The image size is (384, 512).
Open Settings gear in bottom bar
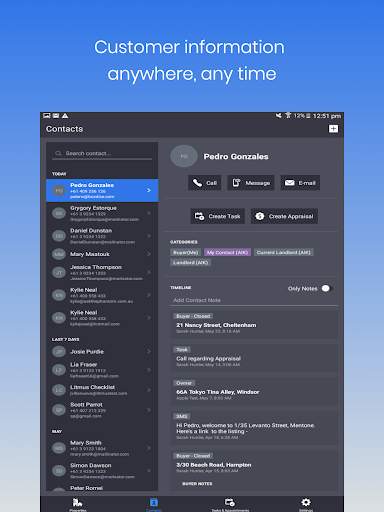click(x=306, y=504)
